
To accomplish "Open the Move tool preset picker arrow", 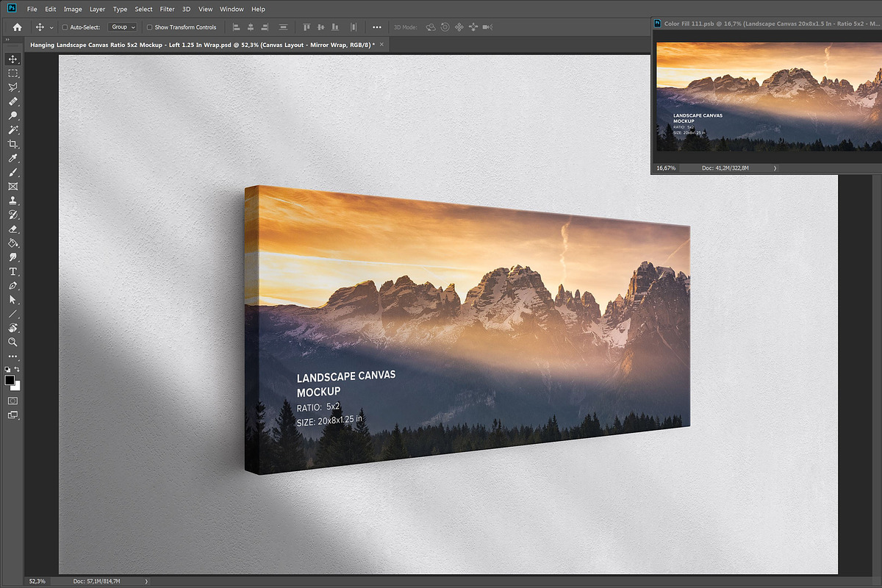I will [x=51, y=27].
